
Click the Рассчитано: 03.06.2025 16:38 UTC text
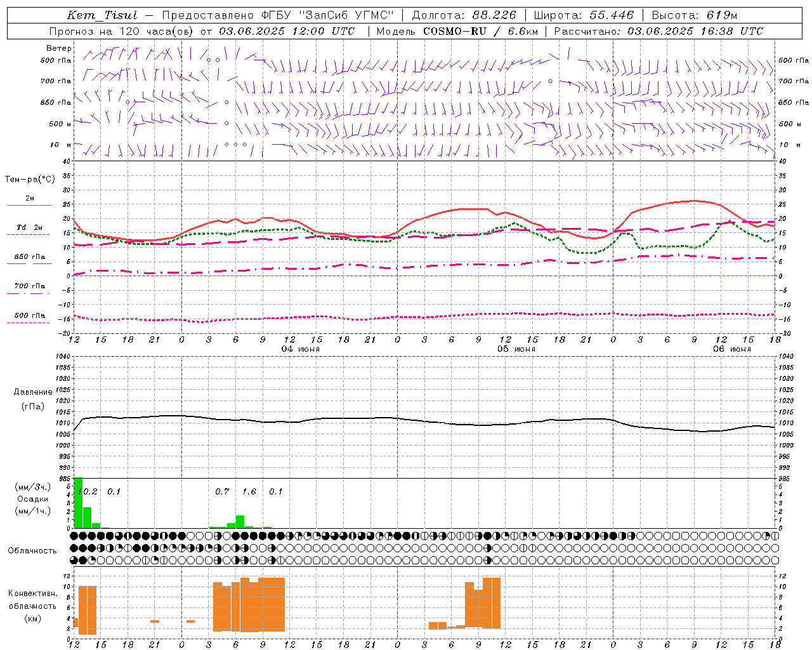point(658,31)
